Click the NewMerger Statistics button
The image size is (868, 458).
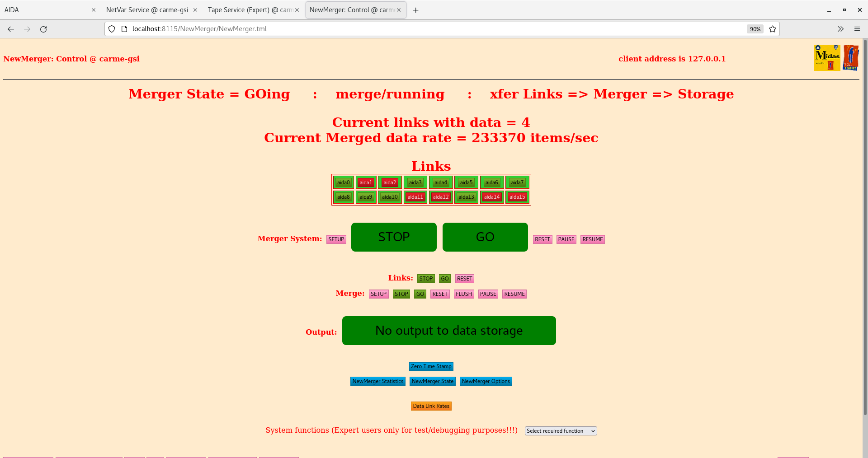pyautogui.click(x=377, y=381)
